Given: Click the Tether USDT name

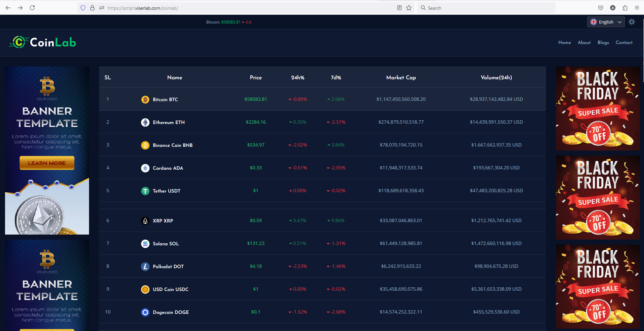Looking at the screenshot, I should tap(167, 191).
